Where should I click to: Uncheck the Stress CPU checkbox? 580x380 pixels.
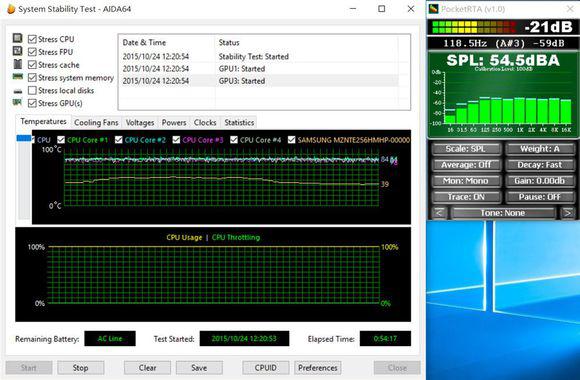point(32,39)
